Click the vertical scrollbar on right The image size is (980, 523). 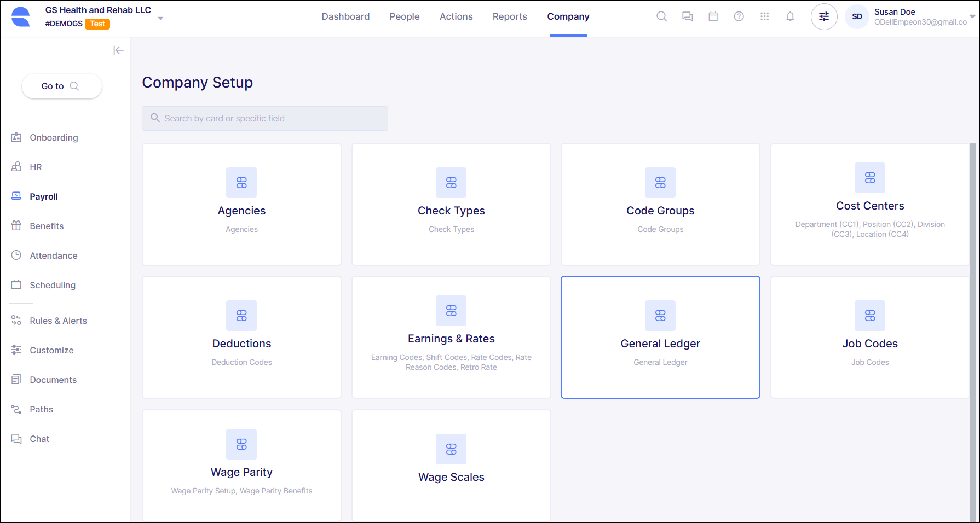pos(972,328)
